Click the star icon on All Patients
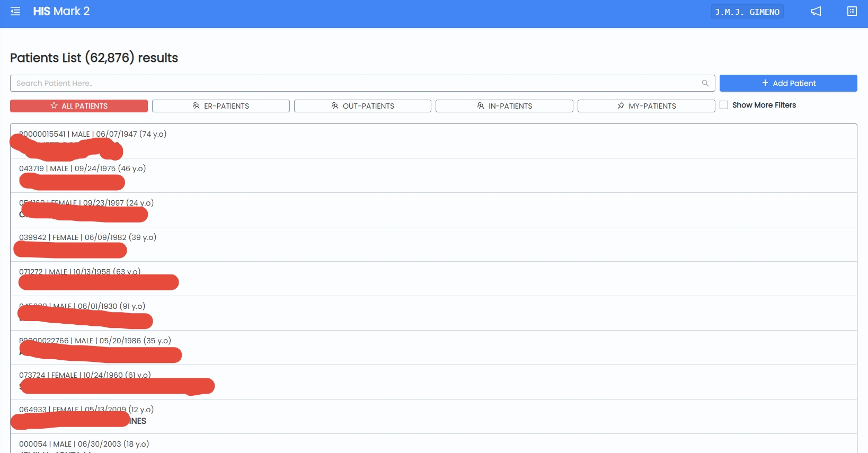Viewport: 868px width, 453px height. (54, 106)
